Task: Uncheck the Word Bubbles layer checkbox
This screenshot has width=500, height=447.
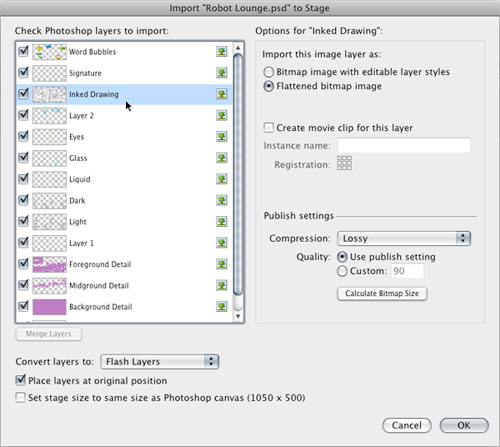Action: click(x=23, y=51)
